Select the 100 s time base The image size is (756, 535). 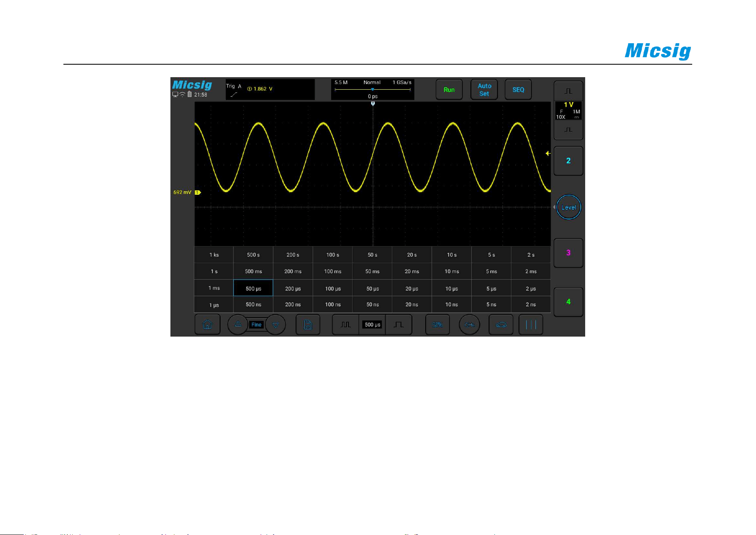coord(333,255)
